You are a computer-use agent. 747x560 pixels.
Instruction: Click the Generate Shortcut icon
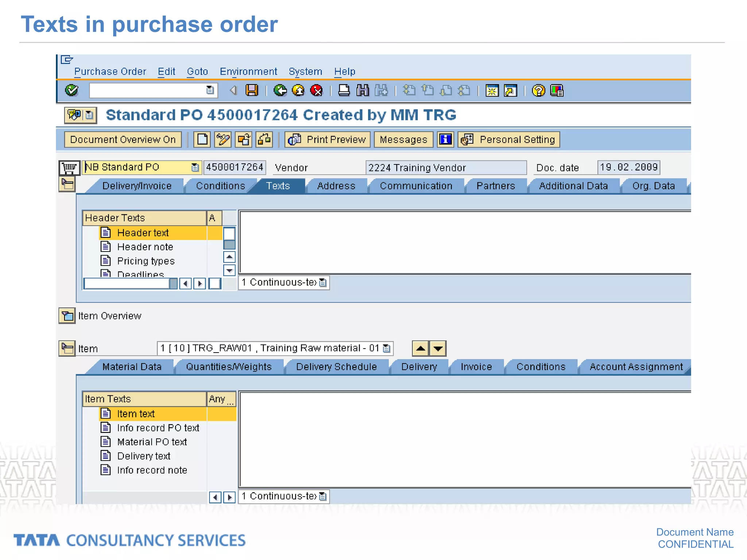[x=510, y=90]
